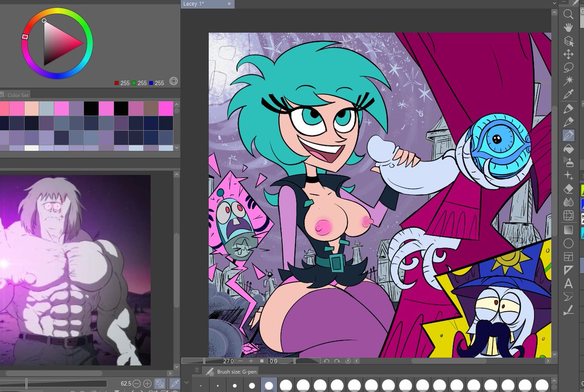Viewport: 584px width, 392px height.
Task: Select the yellow-green sub tool entry
Action: tap(582, 190)
